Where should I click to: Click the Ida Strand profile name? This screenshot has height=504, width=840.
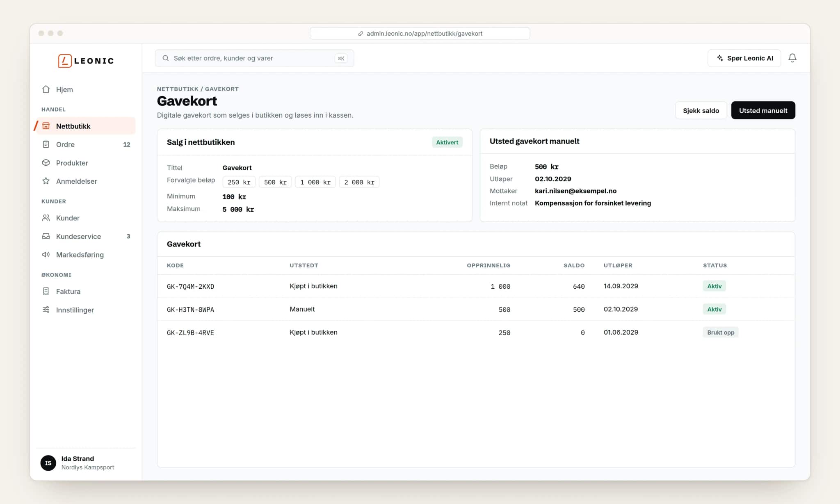click(78, 458)
